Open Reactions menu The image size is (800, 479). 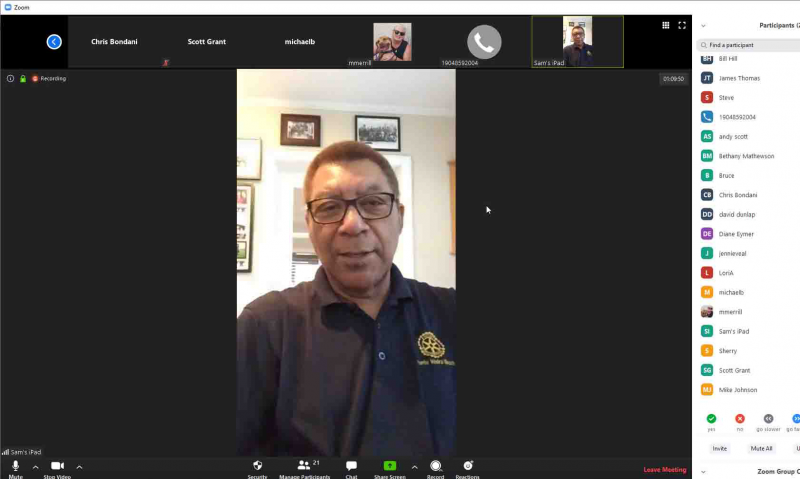pos(467,469)
